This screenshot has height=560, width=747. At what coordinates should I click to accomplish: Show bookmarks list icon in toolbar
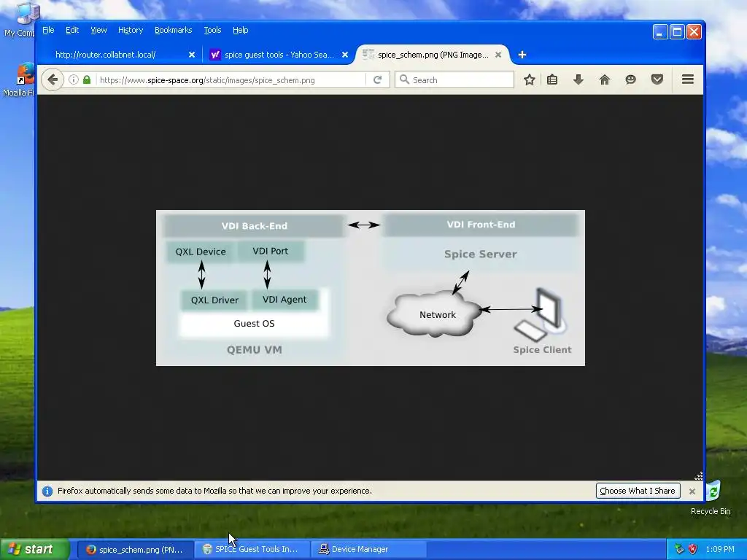tap(552, 79)
